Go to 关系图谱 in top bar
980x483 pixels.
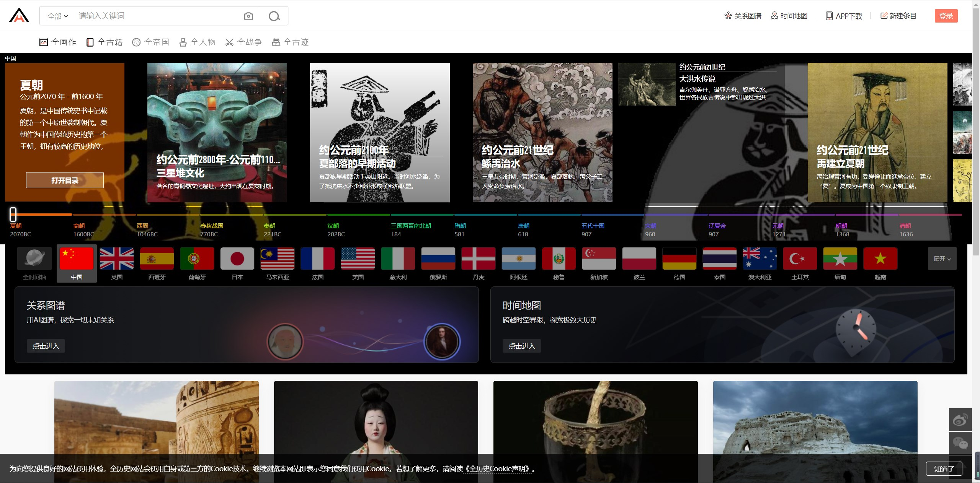743,16
